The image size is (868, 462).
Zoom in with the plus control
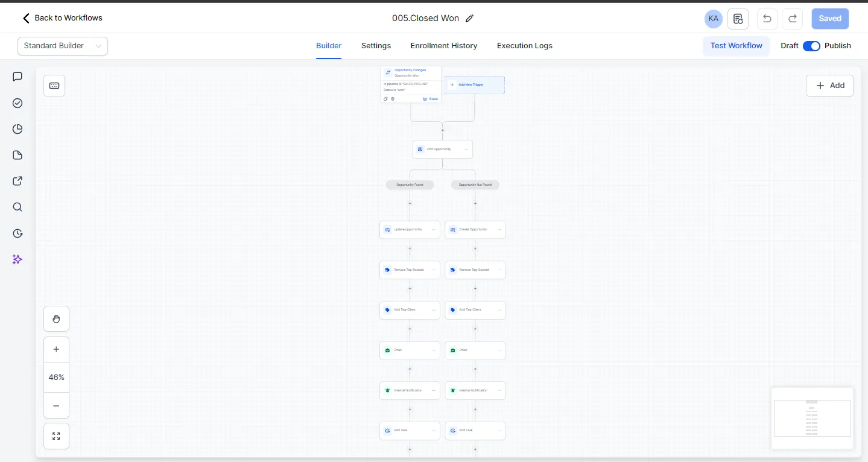pyautogui.click(x=56, y=349)
